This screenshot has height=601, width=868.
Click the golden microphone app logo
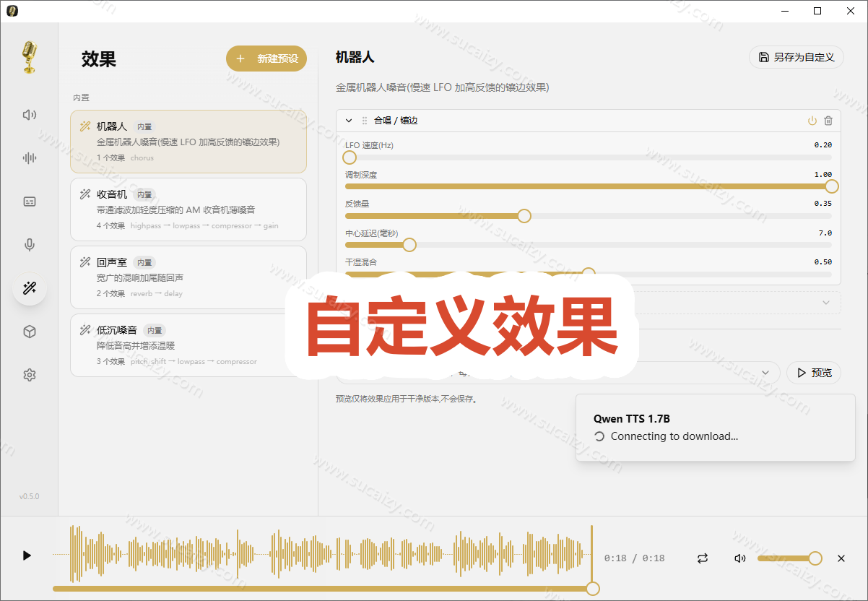(29, 57)
